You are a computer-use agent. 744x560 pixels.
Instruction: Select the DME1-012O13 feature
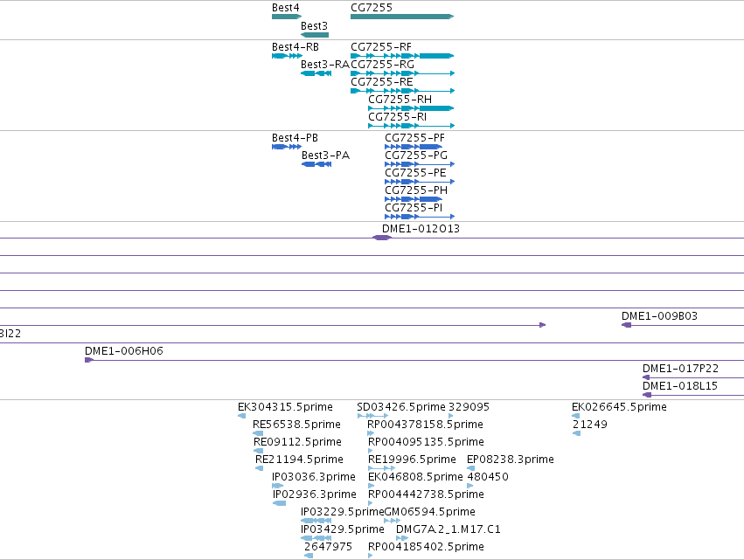point(382,238)
